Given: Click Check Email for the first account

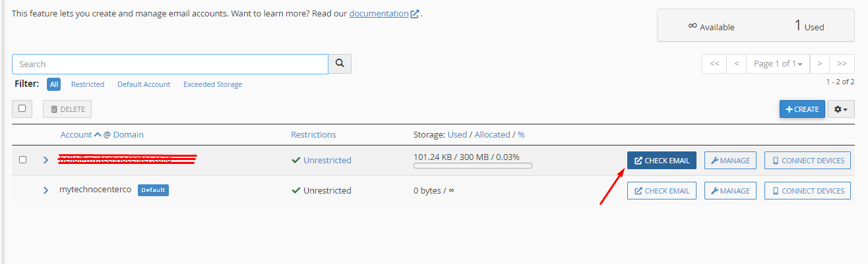Looking at the screenshot, I should 662,161.
